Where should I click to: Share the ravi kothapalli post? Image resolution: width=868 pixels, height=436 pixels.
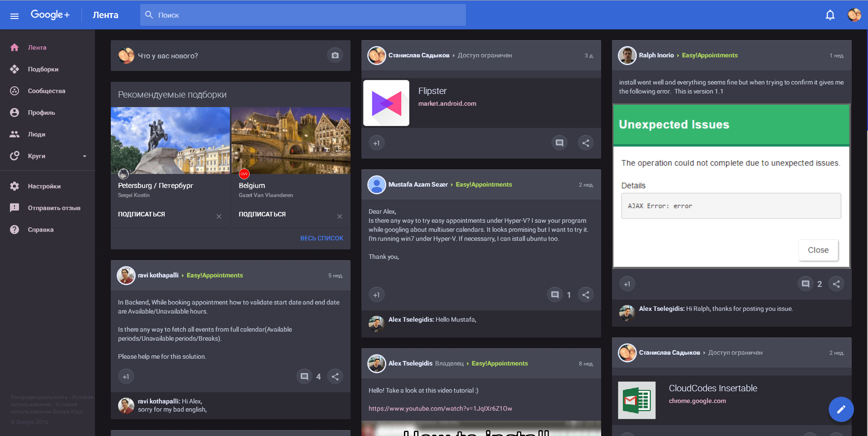click(335, 376)
